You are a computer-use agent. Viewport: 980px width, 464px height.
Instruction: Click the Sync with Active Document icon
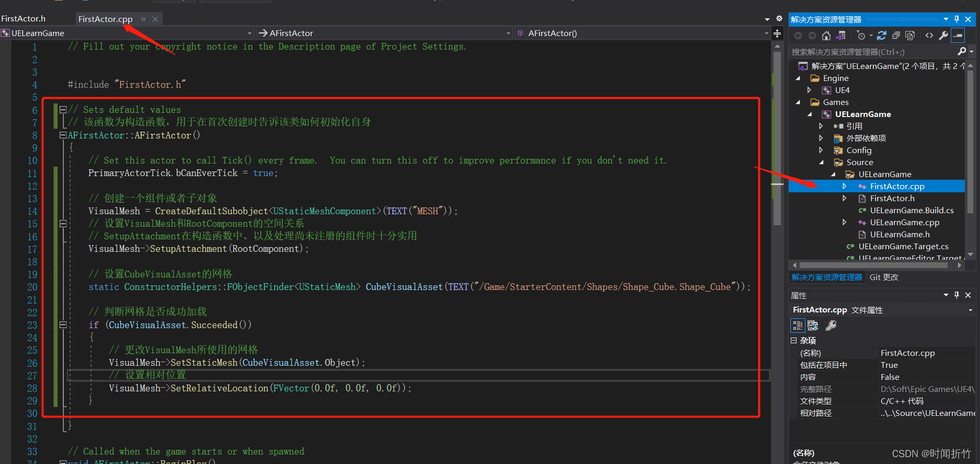point(882,36)
